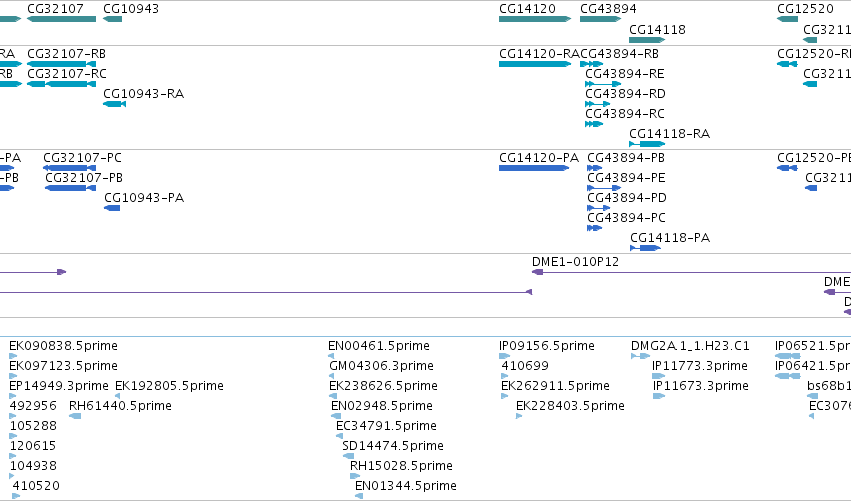Select feature 410699
Screen dimensions: 851x501
[505, 376]
